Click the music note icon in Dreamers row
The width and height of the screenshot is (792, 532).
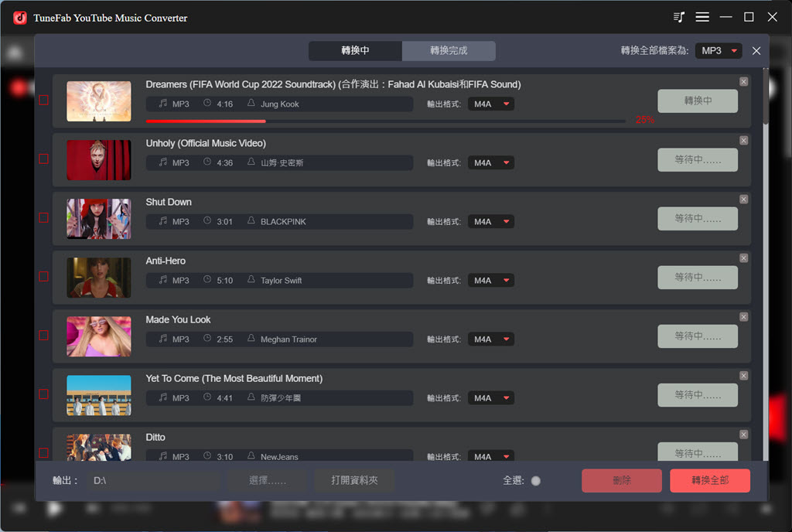pos(163,104)
